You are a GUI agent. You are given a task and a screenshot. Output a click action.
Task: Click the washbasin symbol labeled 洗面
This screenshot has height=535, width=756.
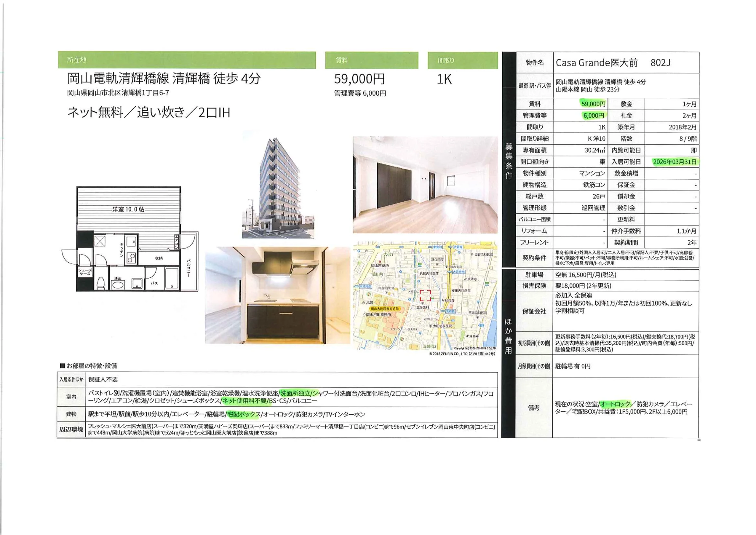point(118,284)
